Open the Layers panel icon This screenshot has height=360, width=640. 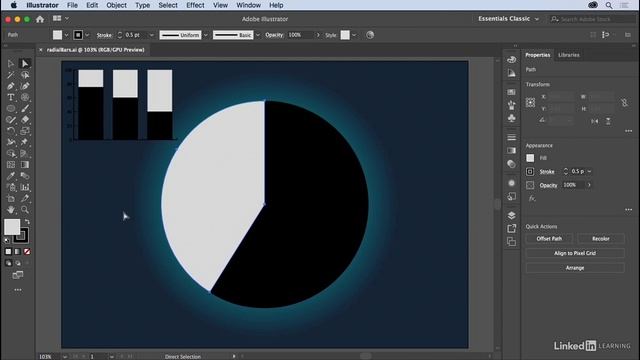click(511, 216)
